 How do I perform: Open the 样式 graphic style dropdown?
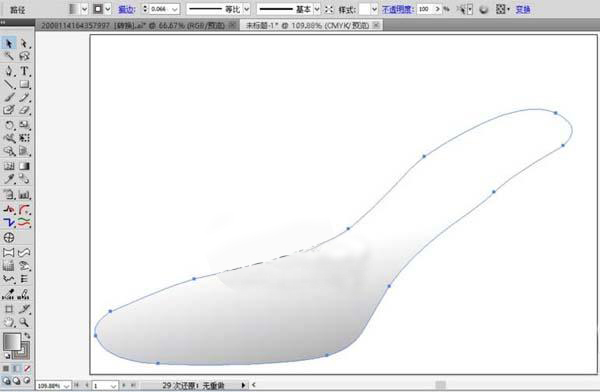click(x=374, y=9)
